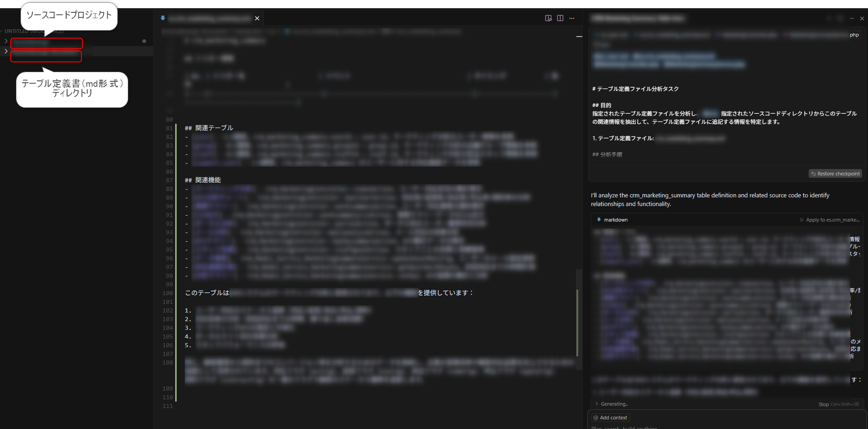Click '1. テーブル定義ファイル:' in chat prompt

coord(623,138)
